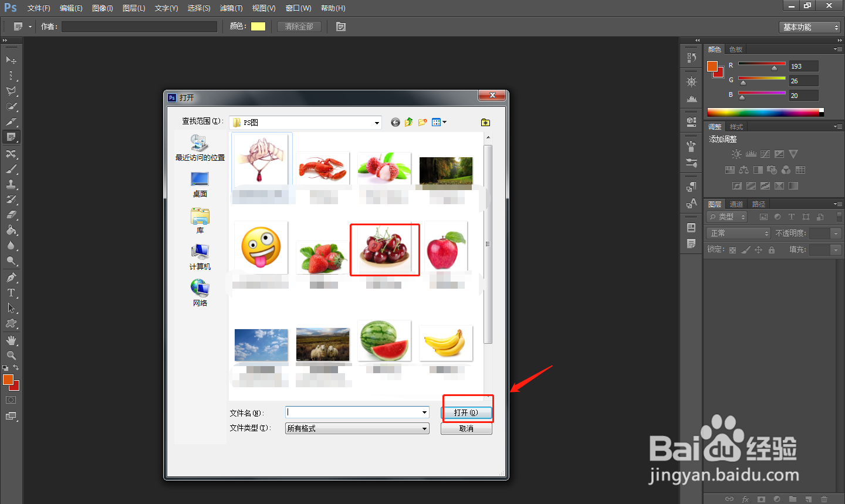Screen dimensions: 845x504
Task: Toggle adjustment layer filter icon
Action: (x=778, y=217)
